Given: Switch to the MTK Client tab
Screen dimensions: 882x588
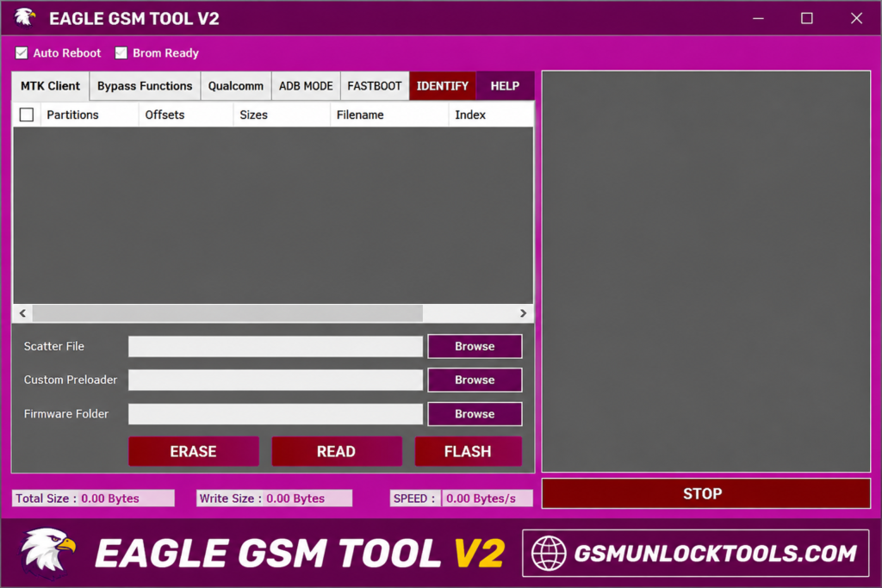Looking at the screenshot, I should [50, 86].
